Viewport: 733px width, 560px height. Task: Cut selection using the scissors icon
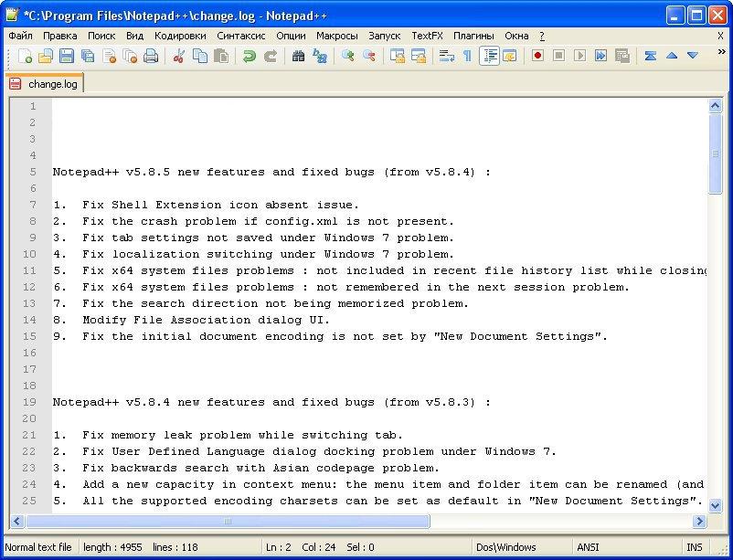tap(179, 56)
